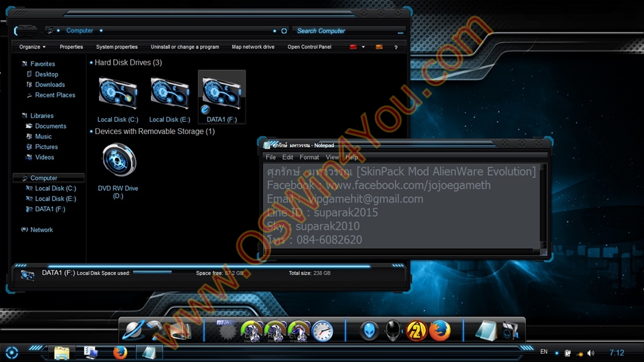Viewport: 644px width, 362px height.
Task: Collapse Devices with Removable Storage group
Action: click(91, 132)
